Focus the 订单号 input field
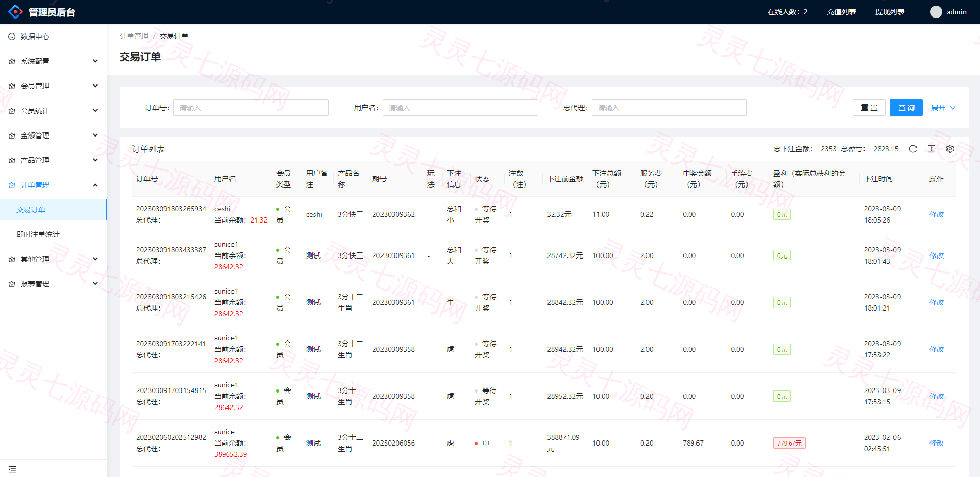Viewport: 980px width, 477px height. point(251,108)
